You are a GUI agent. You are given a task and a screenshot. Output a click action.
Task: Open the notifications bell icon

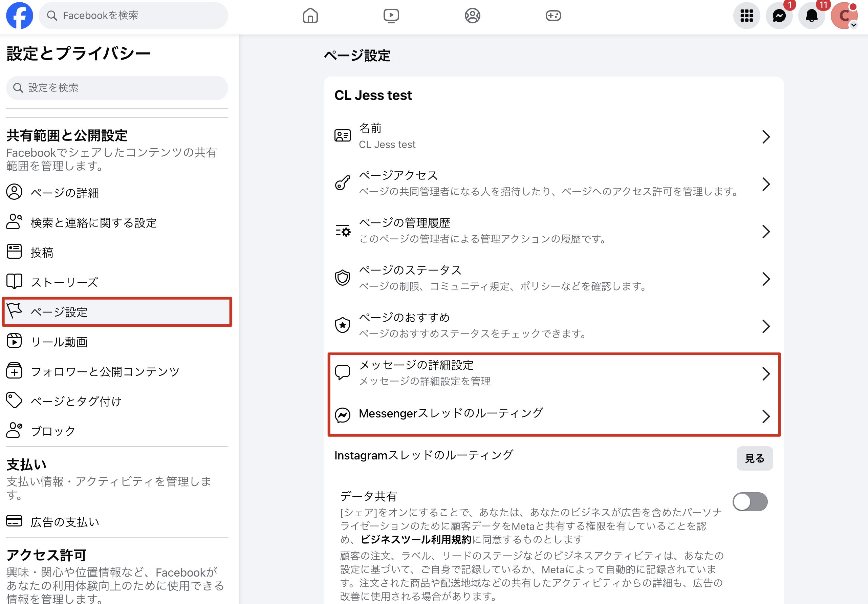(x=812, y=16)
